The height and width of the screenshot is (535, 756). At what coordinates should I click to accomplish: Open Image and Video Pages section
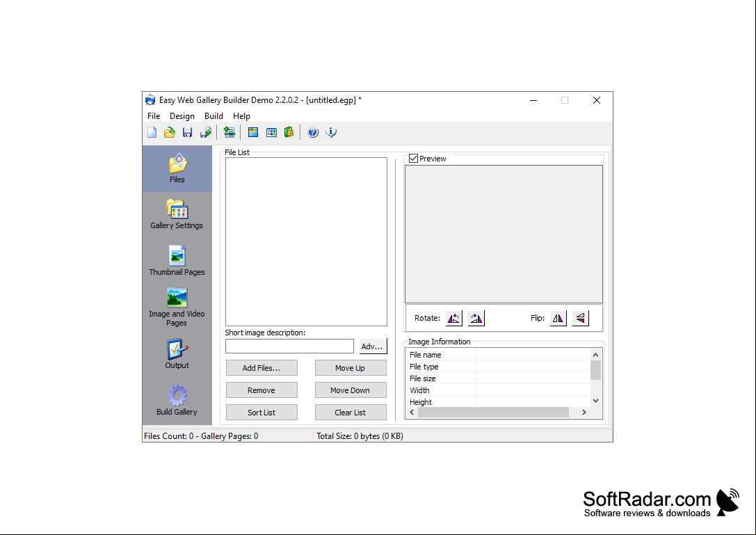click(x=177, y=308)
